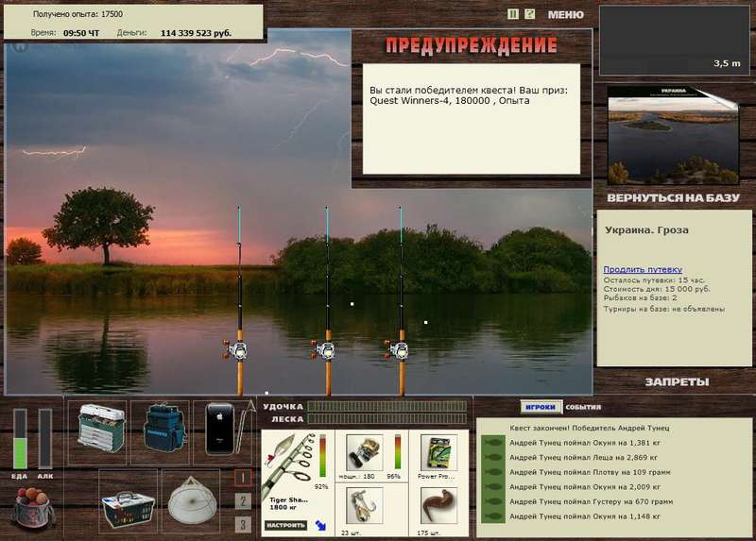Click the time value 09:50 ЧТ
Image resolution: width=756 pixels, height=541 pixels.
click(x=81, y=33)
